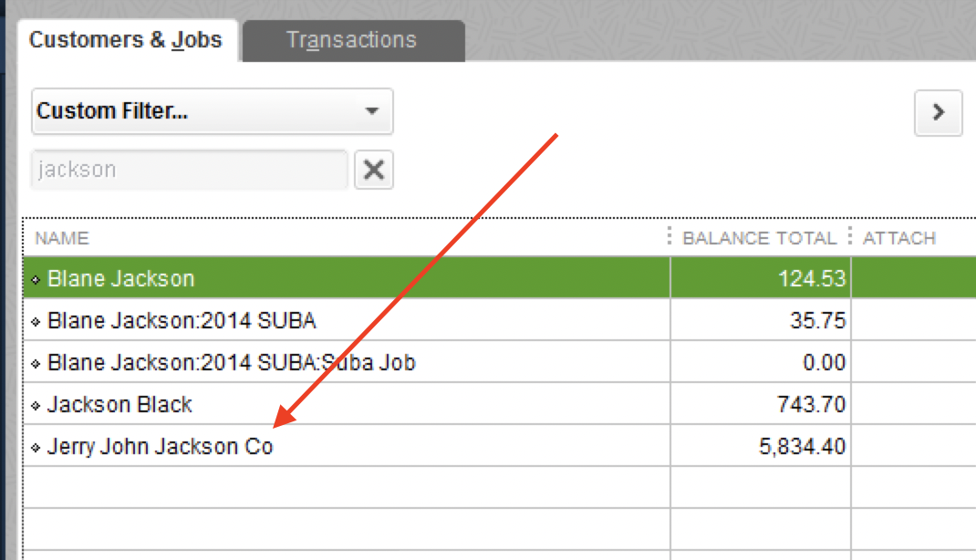
Task: Clear the jackson search with the X icon
Action: [373, 170]
